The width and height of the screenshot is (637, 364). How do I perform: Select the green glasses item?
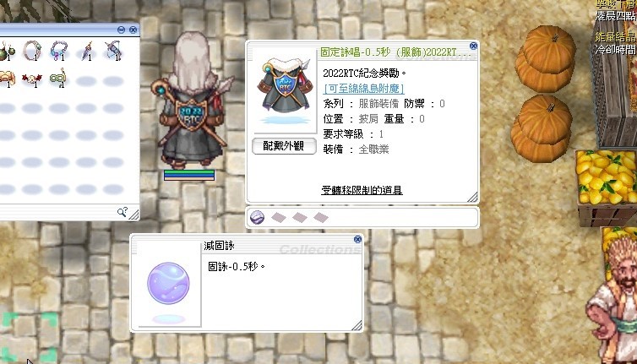[x=58, y=79]
